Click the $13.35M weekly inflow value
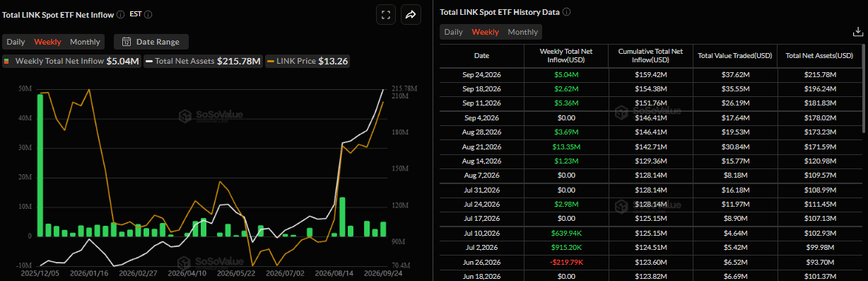Image resolution: width=868 pixels, height=281 pixels. [x=565, y=147]
